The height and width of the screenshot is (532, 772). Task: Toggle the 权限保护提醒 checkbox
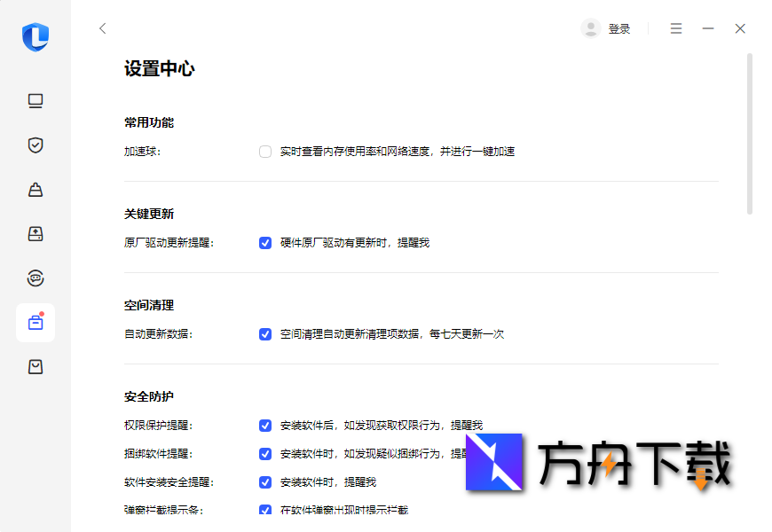pos(265,425)
